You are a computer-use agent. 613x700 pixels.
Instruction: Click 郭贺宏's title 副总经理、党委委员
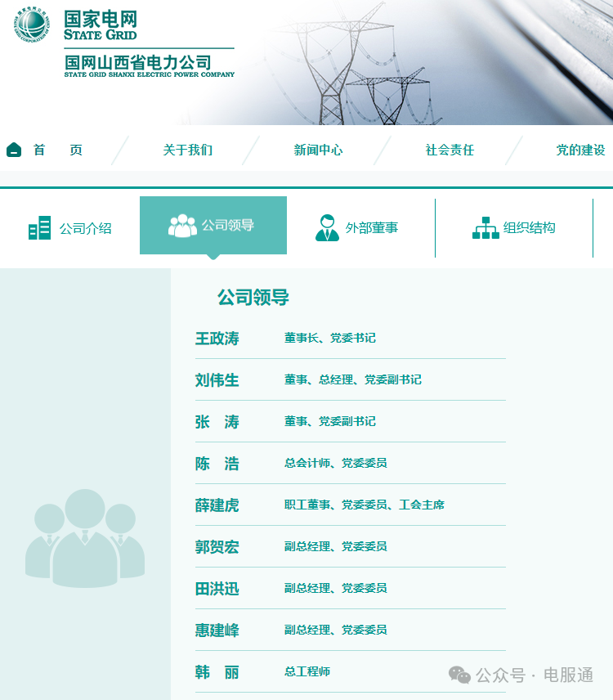pos(335,546)
